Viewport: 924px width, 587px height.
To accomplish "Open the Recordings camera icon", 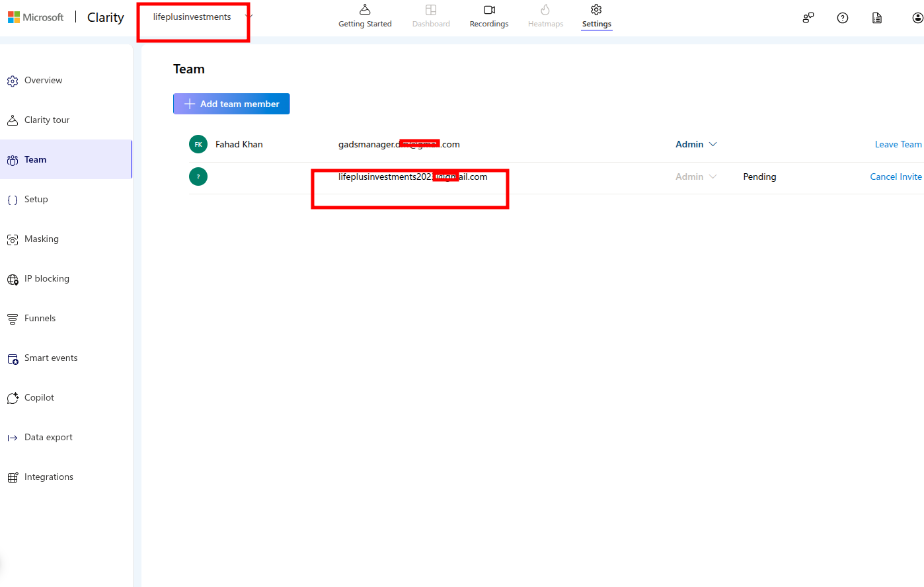I will [x=489, y=10].
